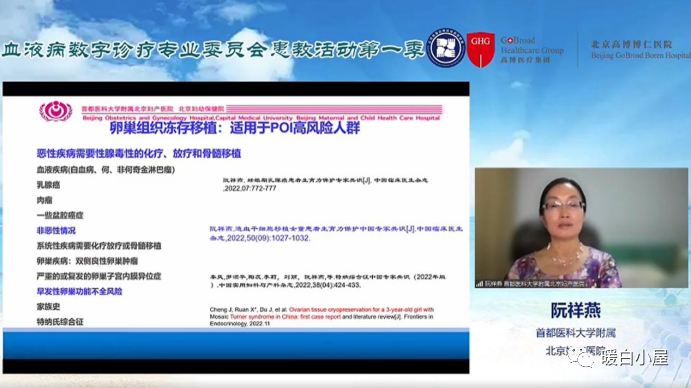The image size is (691, 388).
Task: Click the 恶性疾病需要性腺毒性的化疗 heading
Action: 139,153
